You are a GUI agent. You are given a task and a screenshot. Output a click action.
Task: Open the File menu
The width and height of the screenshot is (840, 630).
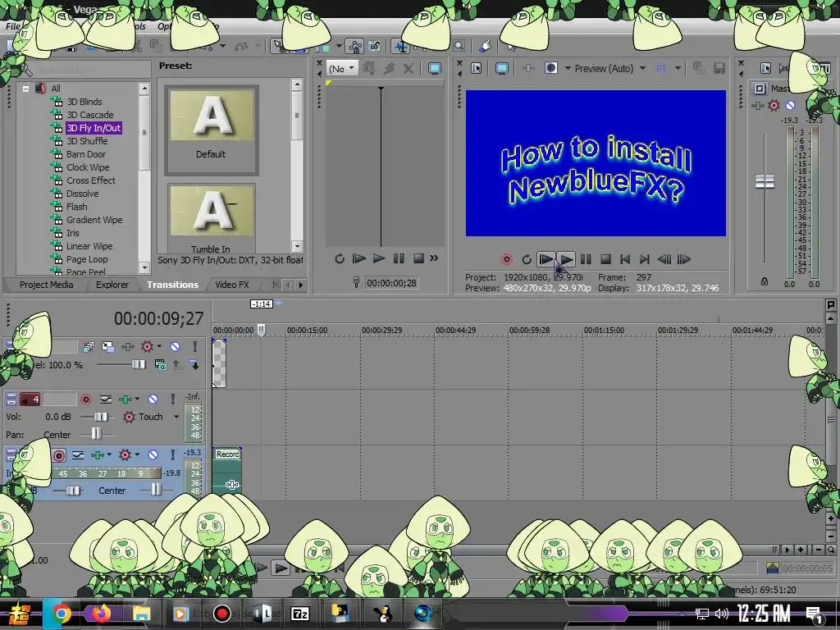pos(13,25)
